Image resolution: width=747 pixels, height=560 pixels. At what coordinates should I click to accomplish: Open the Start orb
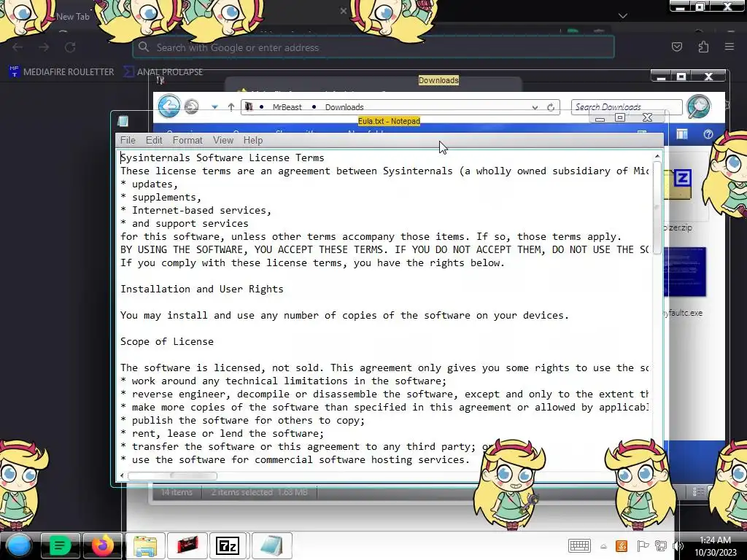[19, 545]
